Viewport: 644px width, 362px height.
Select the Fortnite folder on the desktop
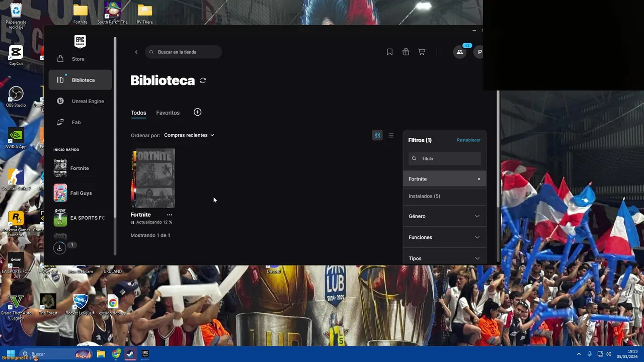click(x=80, y=14)
